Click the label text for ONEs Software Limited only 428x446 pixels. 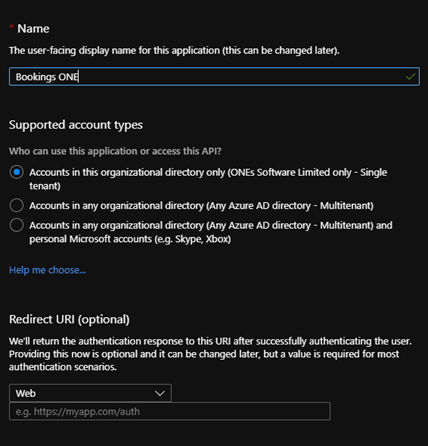tap(208, 179)
